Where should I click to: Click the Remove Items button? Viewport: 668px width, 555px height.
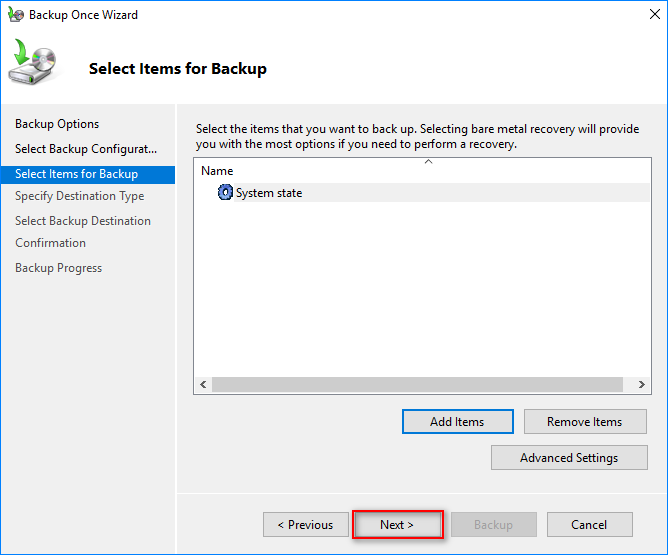(x=585, y=422)
